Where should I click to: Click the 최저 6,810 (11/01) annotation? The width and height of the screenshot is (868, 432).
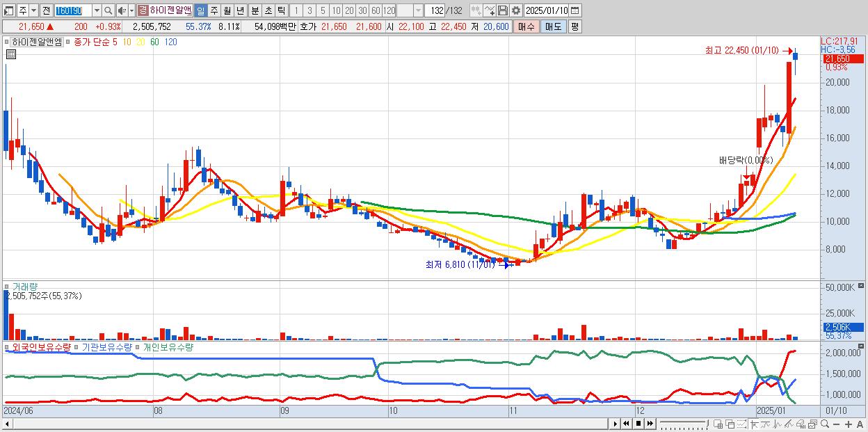click(460, 264)
